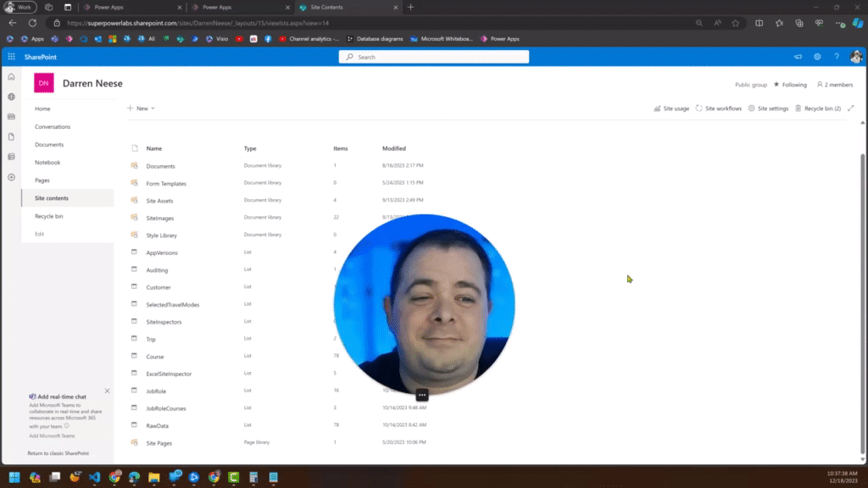View the 2 members list

pos(835,85)
